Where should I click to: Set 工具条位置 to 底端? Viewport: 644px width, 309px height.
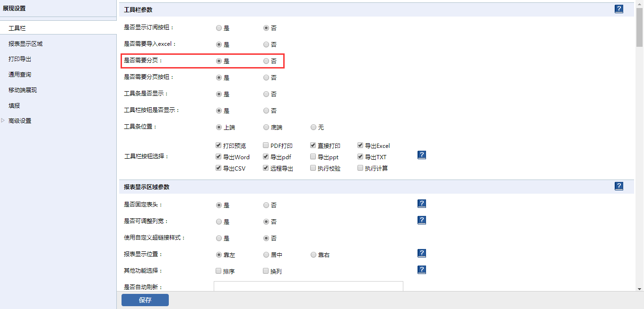(x=266, y=127)
